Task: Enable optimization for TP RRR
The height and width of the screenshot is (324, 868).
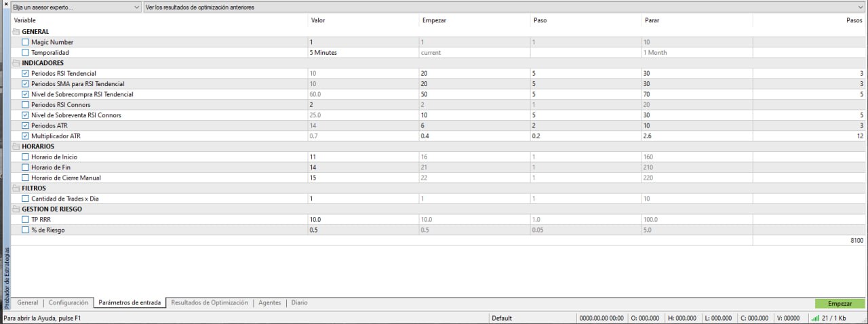Action: pyautogui.click(x=25, y=220)
